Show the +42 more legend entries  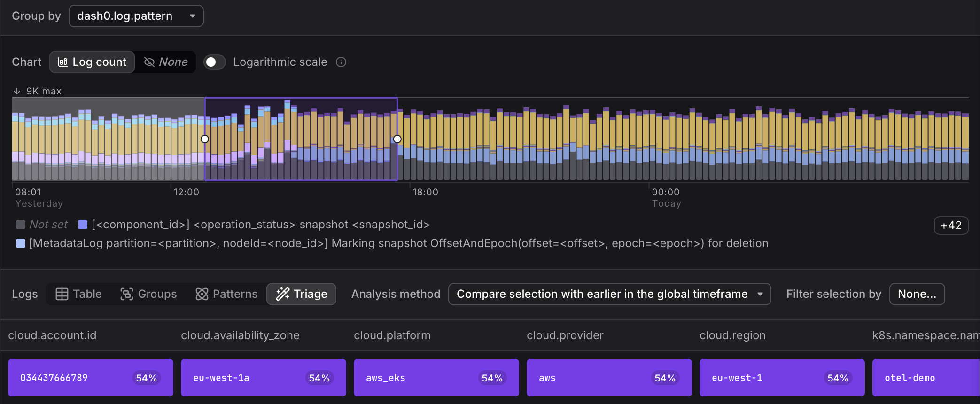951,225
